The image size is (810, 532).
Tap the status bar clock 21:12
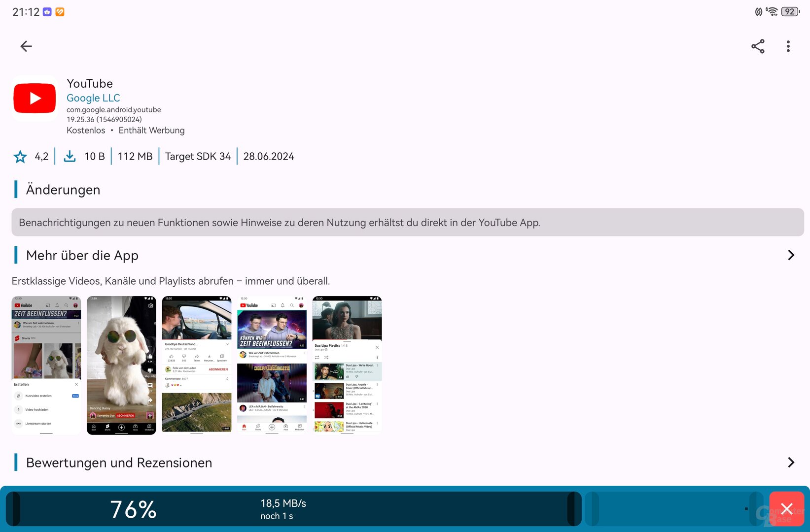26,12
